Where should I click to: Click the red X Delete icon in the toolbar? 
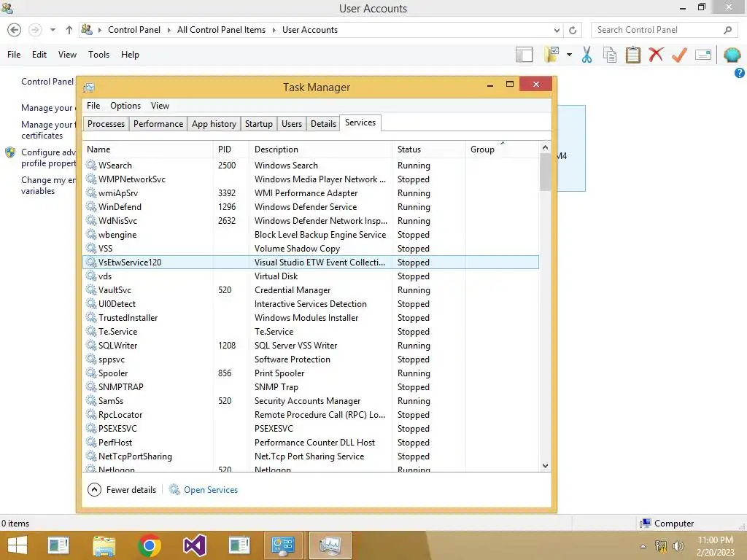click(656, 54)
